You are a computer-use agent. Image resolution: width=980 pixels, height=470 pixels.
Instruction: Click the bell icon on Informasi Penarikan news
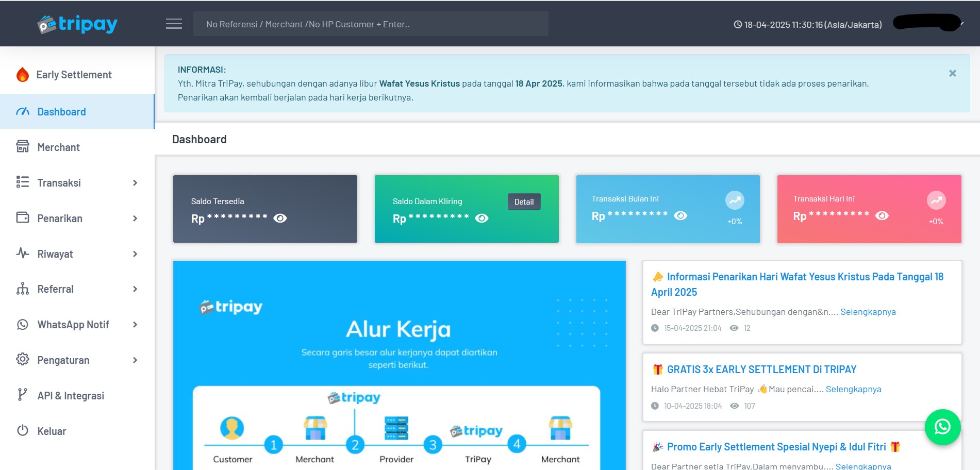658,277
